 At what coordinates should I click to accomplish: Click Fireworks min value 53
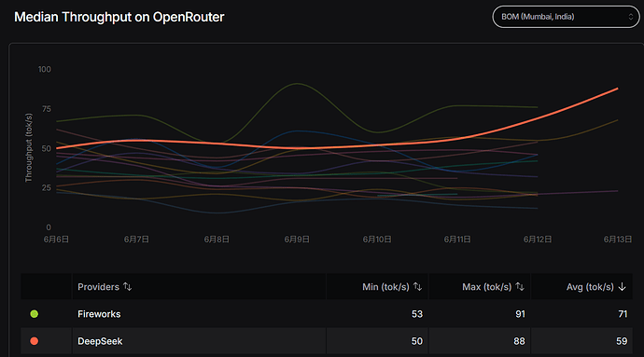(417, 314)
